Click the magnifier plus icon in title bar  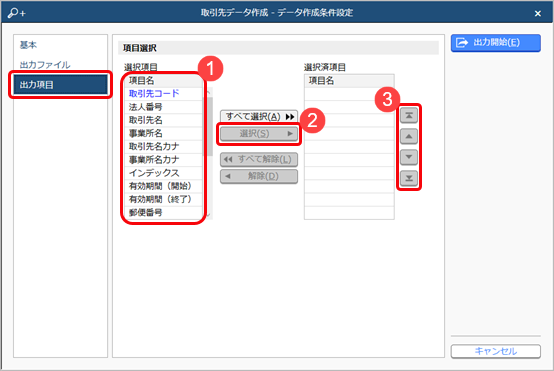pos(17,13)
